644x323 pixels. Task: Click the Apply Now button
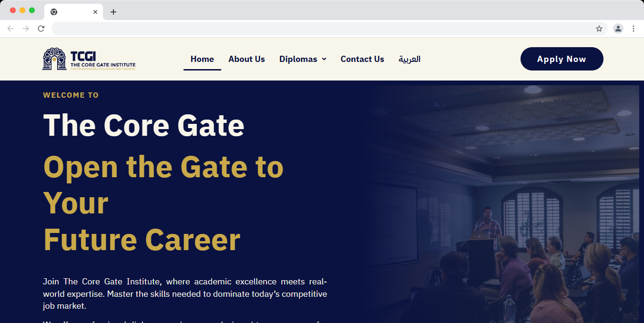pyautogui.click(x=562, y=59)
